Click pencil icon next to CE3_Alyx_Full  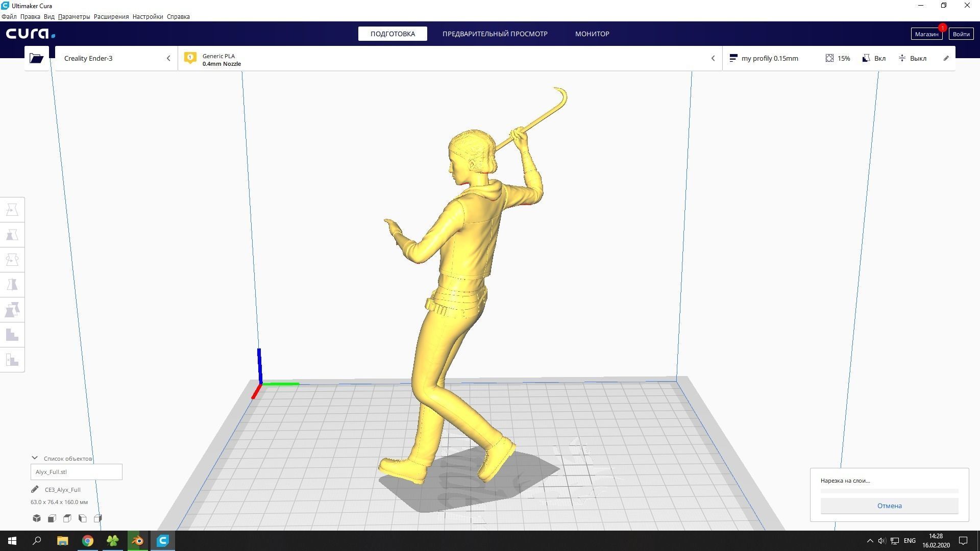(35, 489)
